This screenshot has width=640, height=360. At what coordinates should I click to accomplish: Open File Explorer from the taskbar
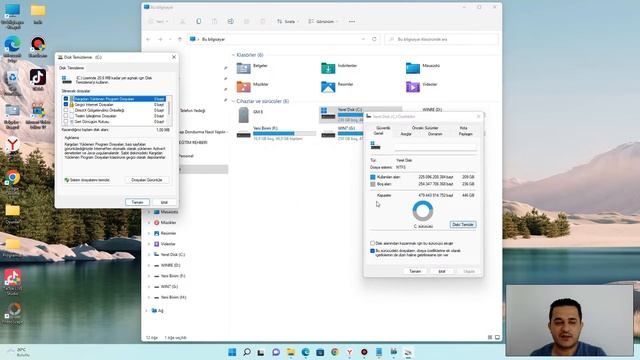click(291, 352)
